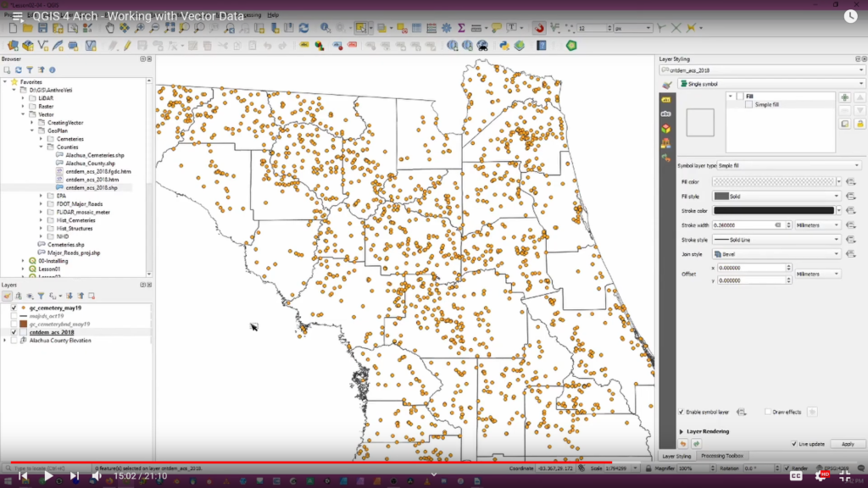Open the Fill color swatch picker
Screen dimensions: 868x488
tap(773, 181)
